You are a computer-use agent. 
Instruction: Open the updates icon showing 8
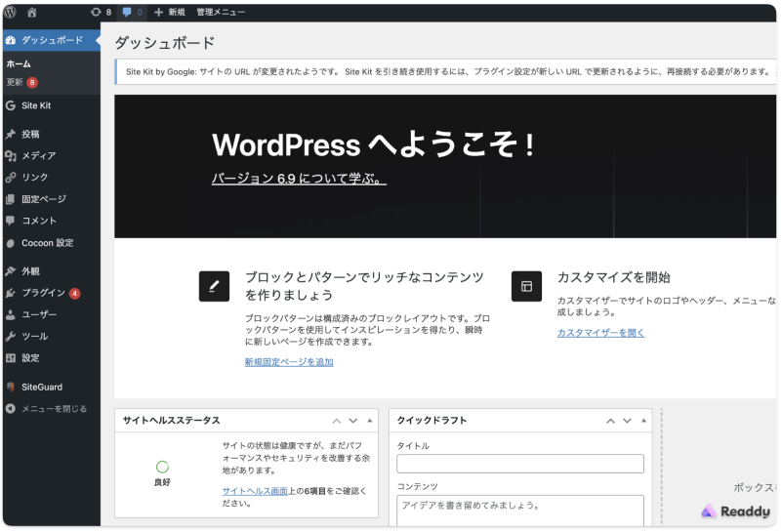click(96, 12)
